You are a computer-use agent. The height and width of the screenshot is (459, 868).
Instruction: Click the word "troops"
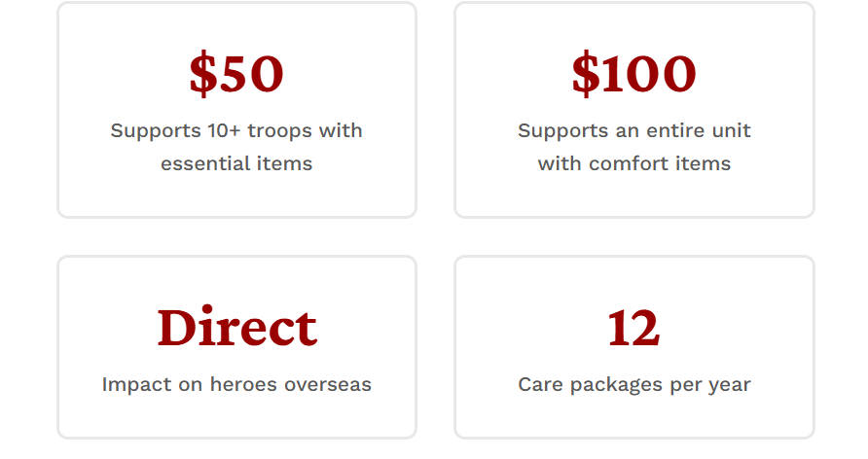pos(284,130)
